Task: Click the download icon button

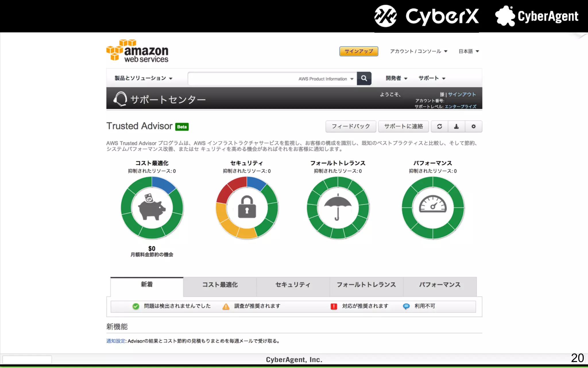Action: point(456,126)
